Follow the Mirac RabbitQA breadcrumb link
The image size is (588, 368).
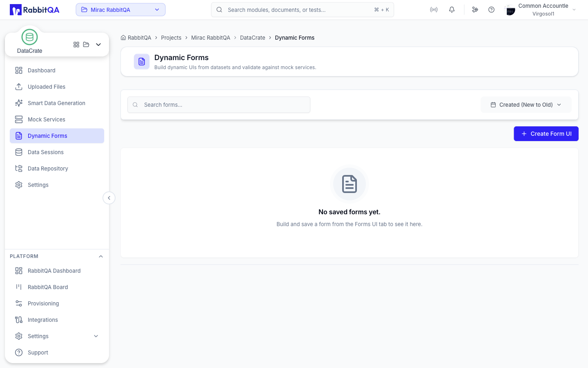pos(211,38)
